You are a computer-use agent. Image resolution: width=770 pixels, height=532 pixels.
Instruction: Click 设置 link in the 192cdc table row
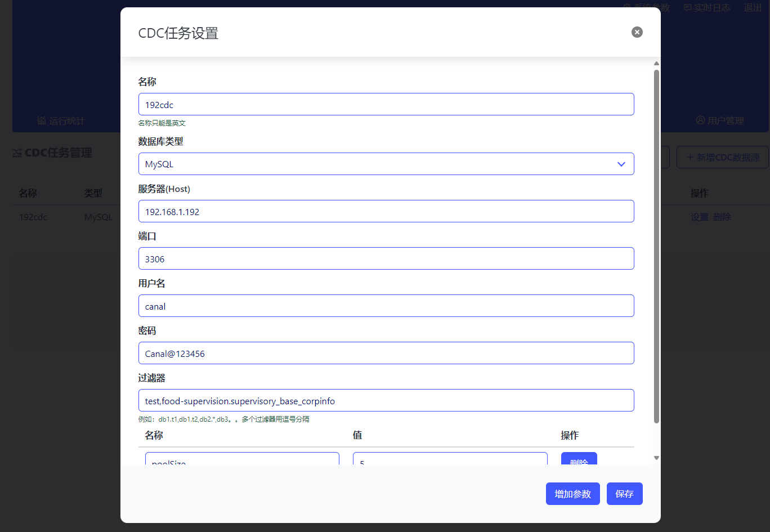[699, 217]
